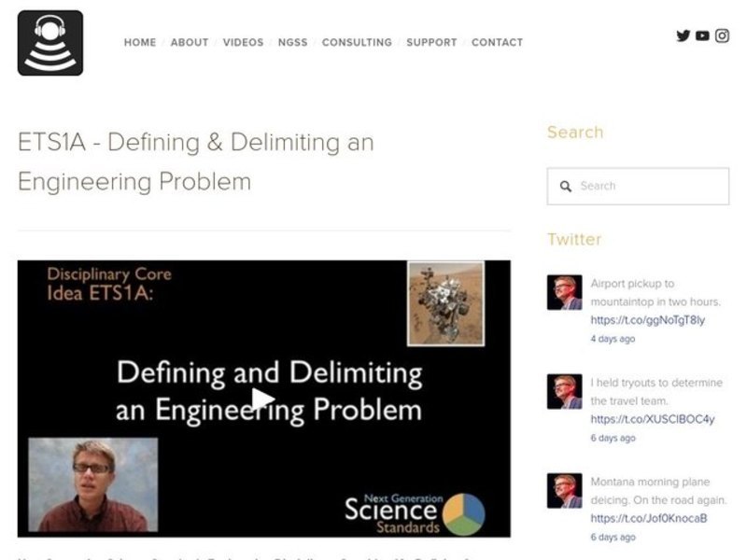Click the Mars rover image on the thumbnail
747x560 pixels.
(444, 301)
